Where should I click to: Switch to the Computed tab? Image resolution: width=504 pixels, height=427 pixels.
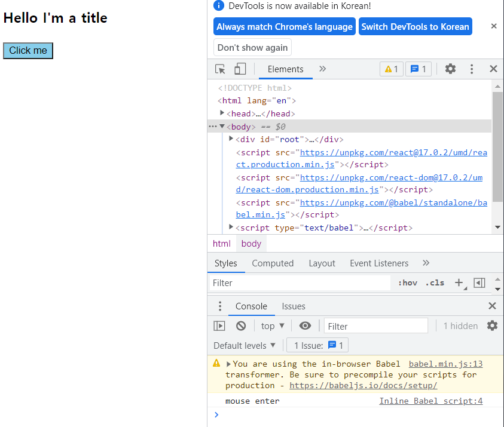coord(273,263)
